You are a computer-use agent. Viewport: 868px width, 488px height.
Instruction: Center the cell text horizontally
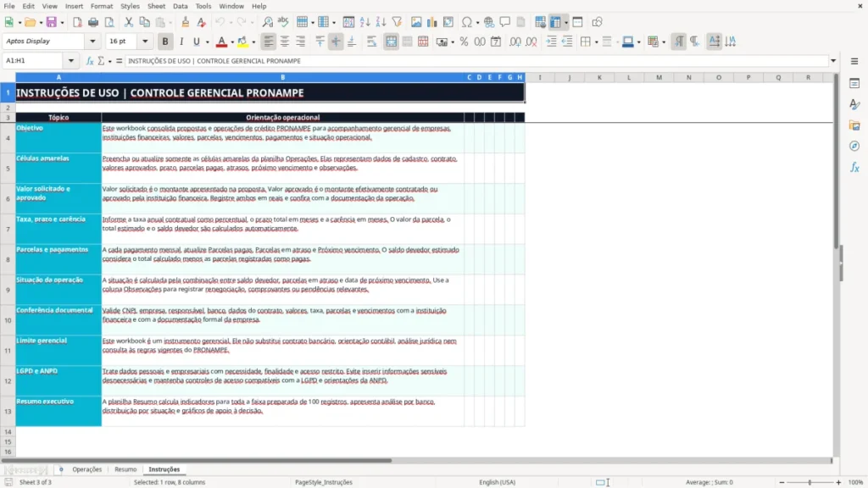click(285, 42)
